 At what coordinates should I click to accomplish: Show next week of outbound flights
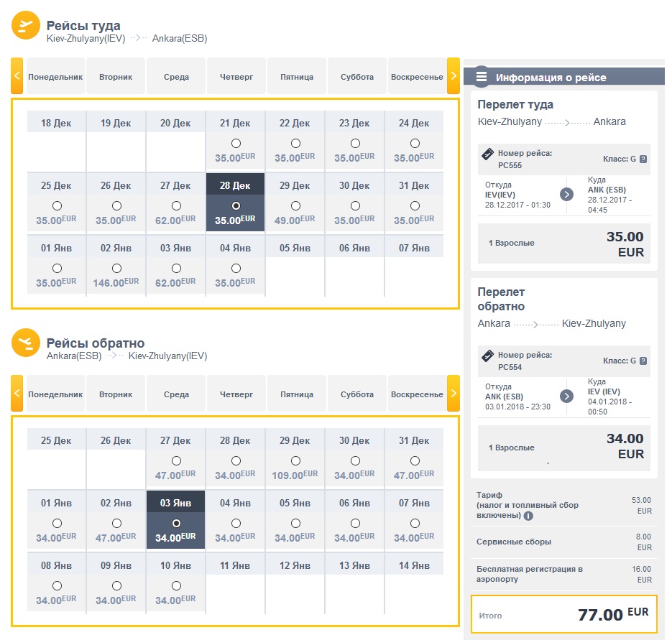pyautogui.click(x=453, y=75)
